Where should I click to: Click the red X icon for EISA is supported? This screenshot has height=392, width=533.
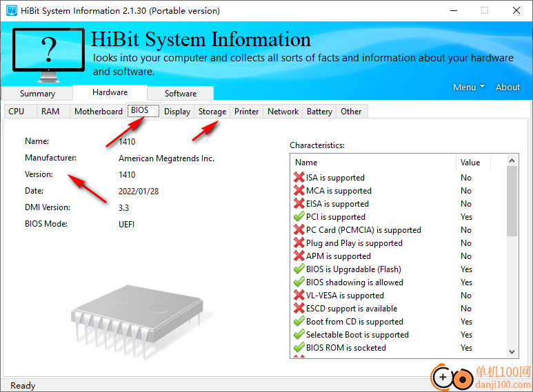point(299,203)
